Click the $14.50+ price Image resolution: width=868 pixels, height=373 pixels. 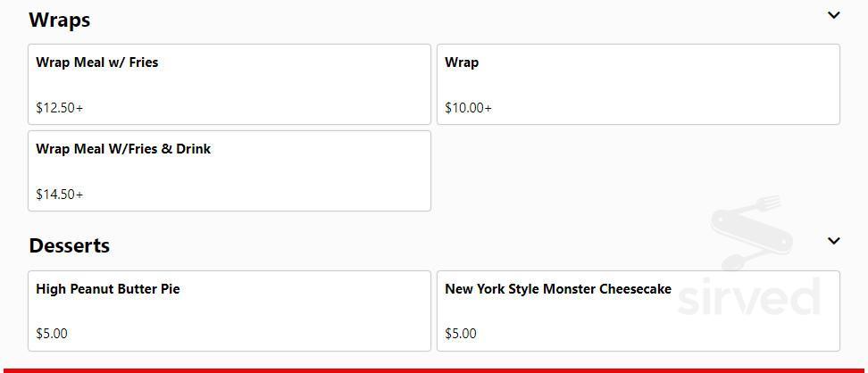click(60, 195)
